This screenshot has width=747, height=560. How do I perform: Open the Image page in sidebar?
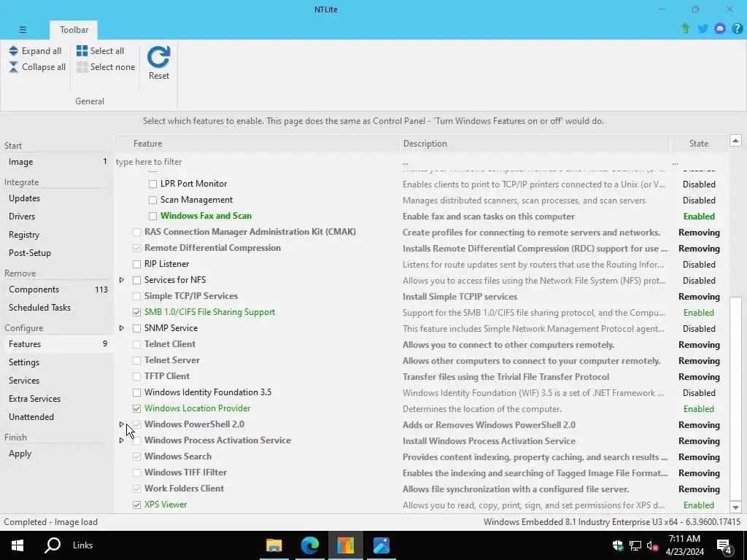point(57,162)
